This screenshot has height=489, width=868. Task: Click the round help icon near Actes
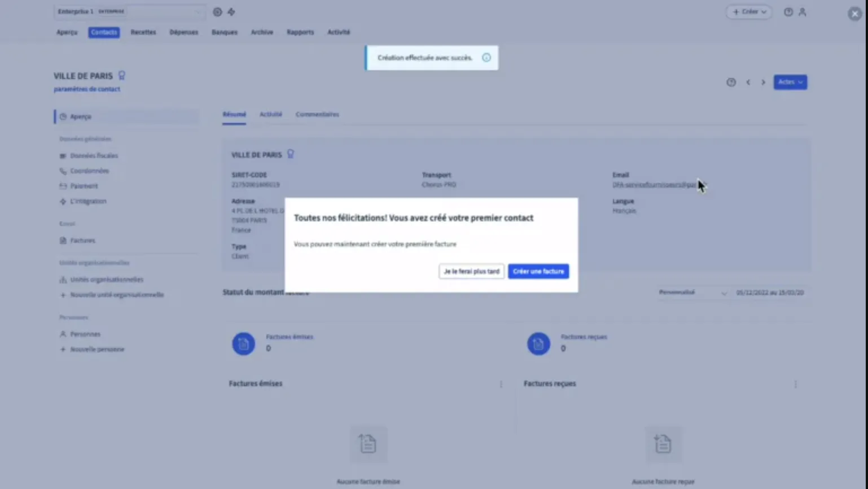point(731,82)
